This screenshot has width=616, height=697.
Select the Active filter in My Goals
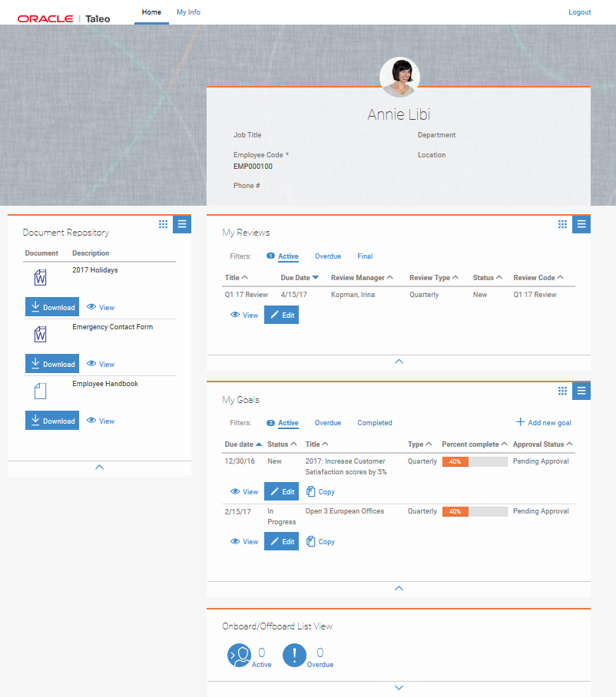[288, 423]
